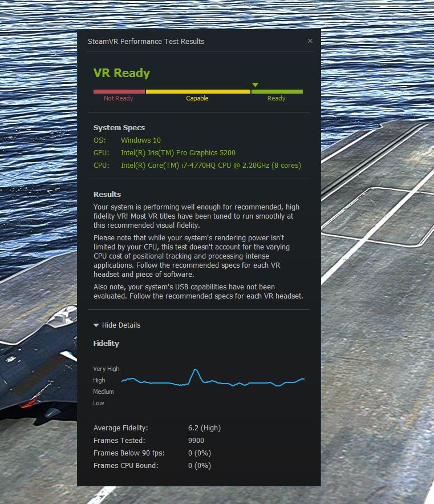Screen dimensions: 434x504
Task: Click the System Specs heading
Action: pyautogui.click(x=119, y=128)
